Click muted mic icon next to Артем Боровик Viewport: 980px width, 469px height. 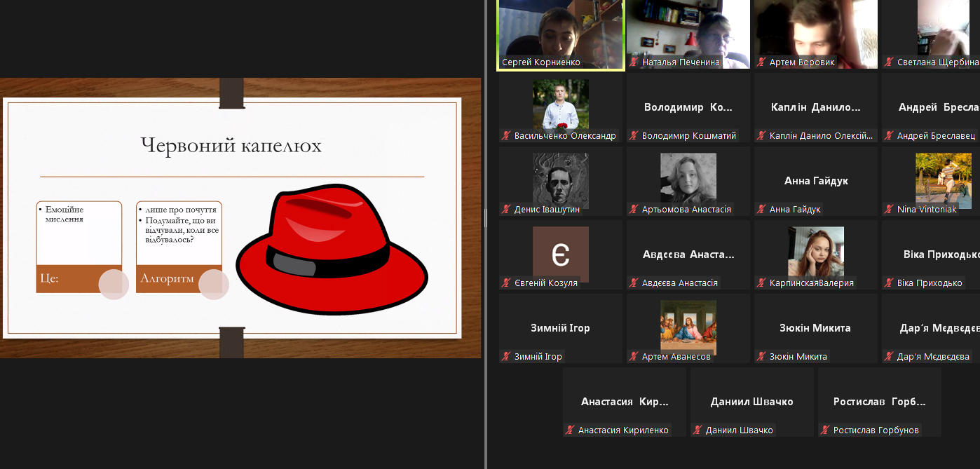(x=761, y=62)
